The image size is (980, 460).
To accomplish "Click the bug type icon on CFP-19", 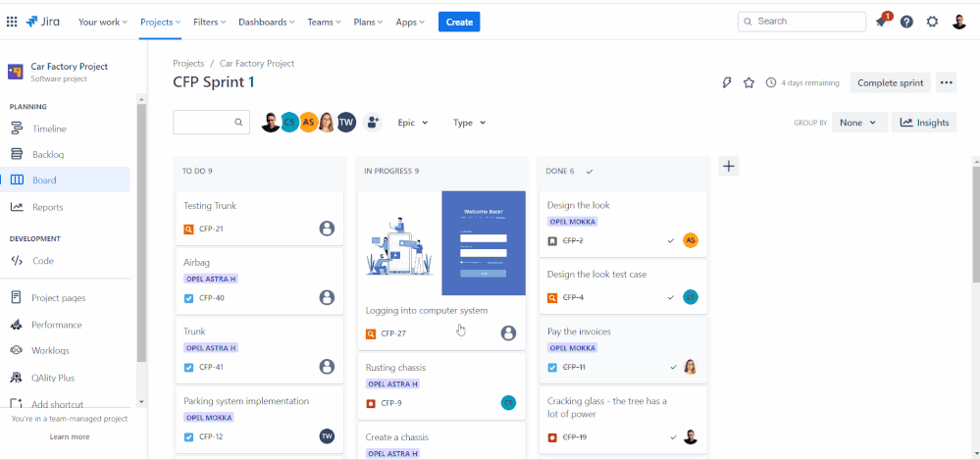I will (552, 437).
